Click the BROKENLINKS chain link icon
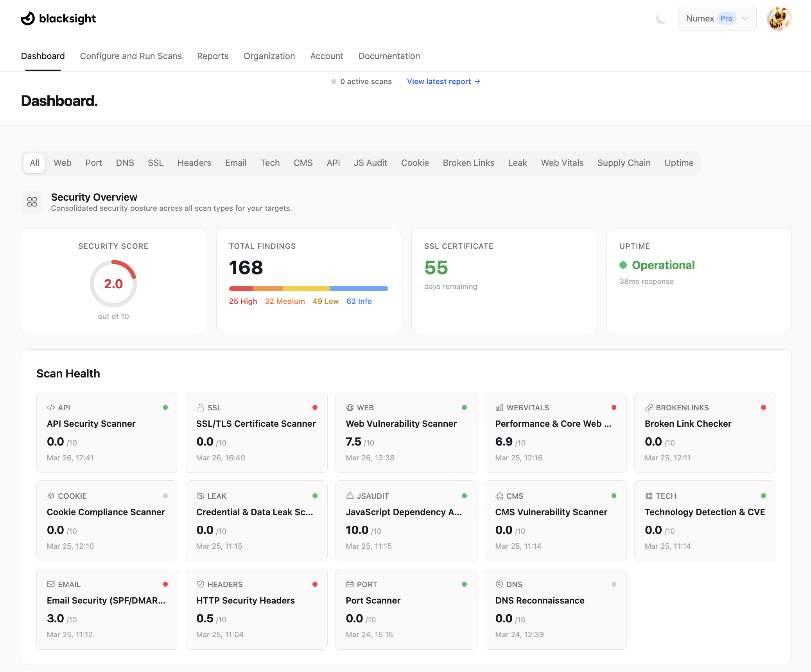The width and height of the screenshot is (811, 672). pyautogui.click(x=649, y=408)
